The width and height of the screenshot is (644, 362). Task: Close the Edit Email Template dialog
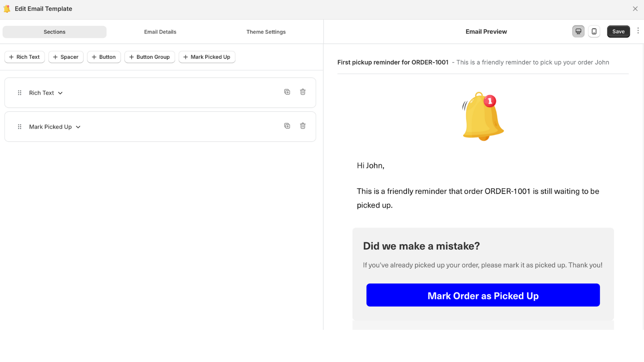[636, 8]
